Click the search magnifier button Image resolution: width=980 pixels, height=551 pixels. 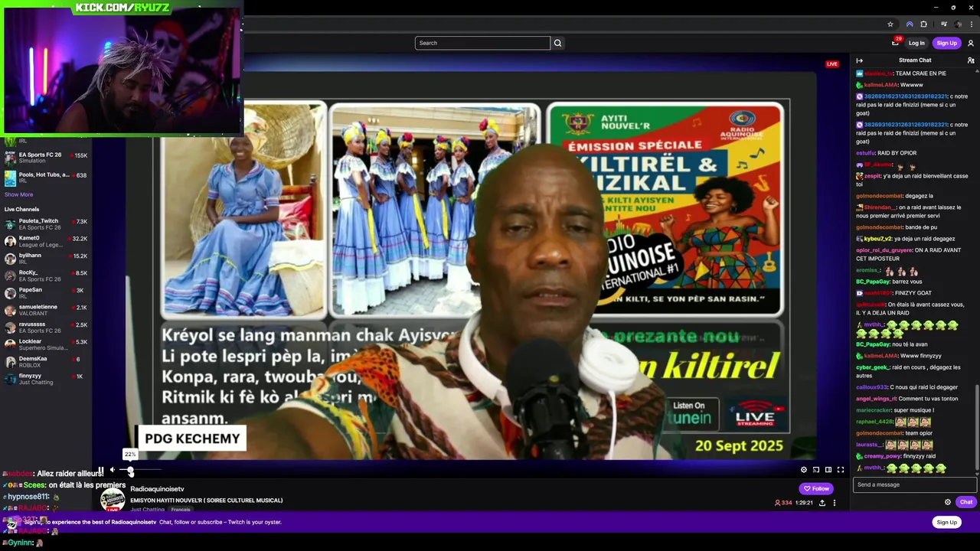pos(557,43)
